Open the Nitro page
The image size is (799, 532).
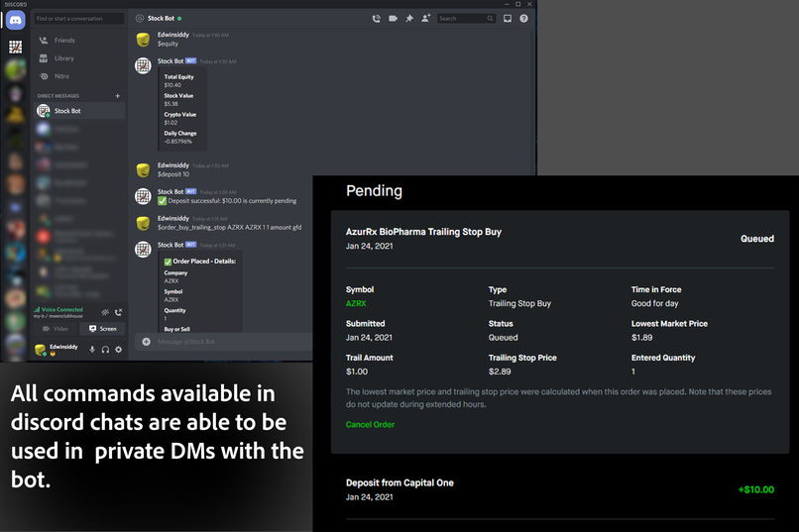[79, 76]
